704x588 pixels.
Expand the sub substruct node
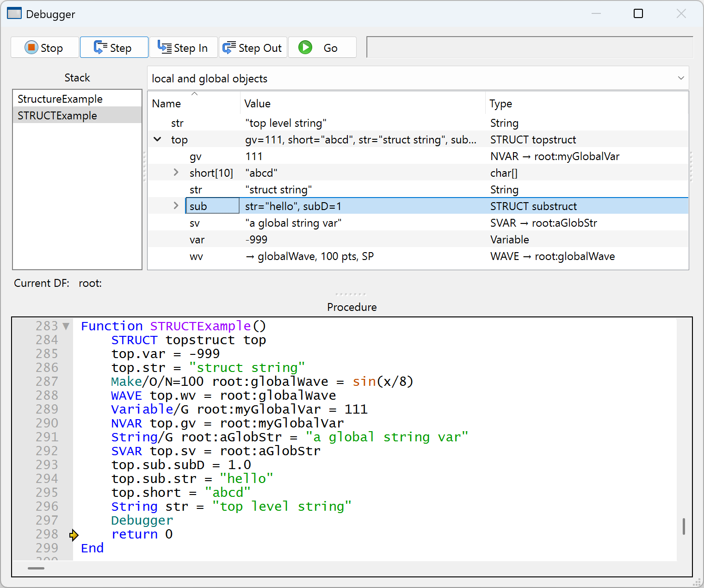[x=176, y=206]
